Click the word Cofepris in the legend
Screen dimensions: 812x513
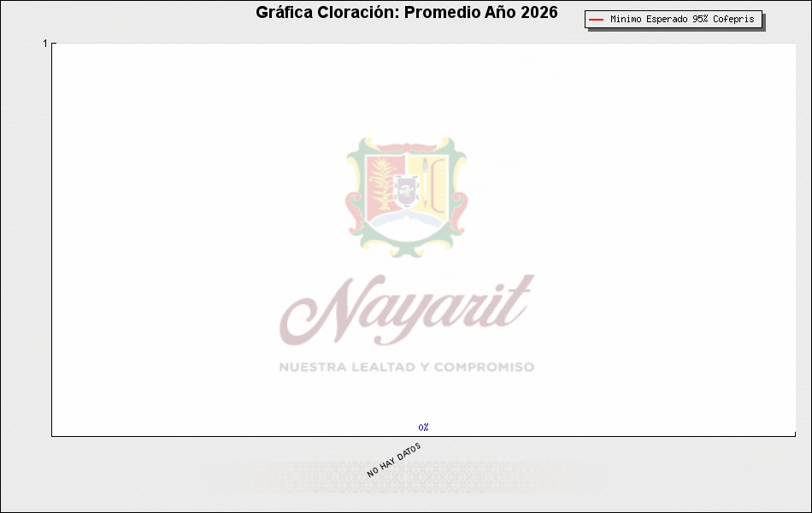pyautogui.click(x=733, y=20)
